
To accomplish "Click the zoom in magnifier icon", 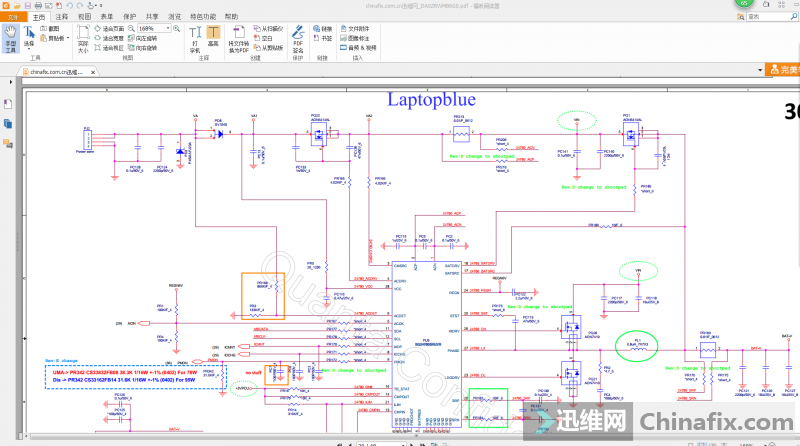I will click(x=178, y=28).
